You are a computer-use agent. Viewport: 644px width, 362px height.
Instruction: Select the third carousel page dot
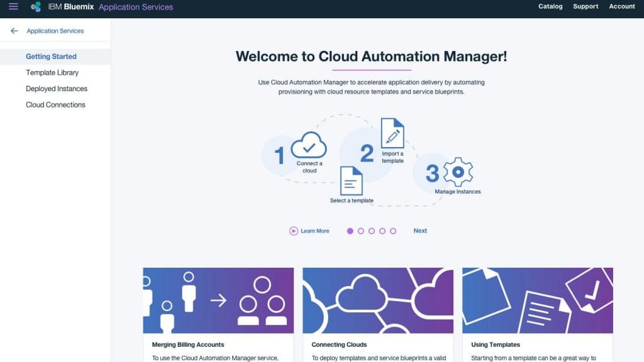(x=371, y=231)
